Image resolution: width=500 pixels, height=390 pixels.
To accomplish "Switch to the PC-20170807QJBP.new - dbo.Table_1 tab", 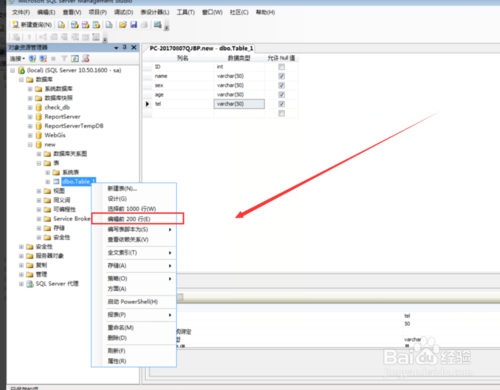I will [x=201, y=48].
